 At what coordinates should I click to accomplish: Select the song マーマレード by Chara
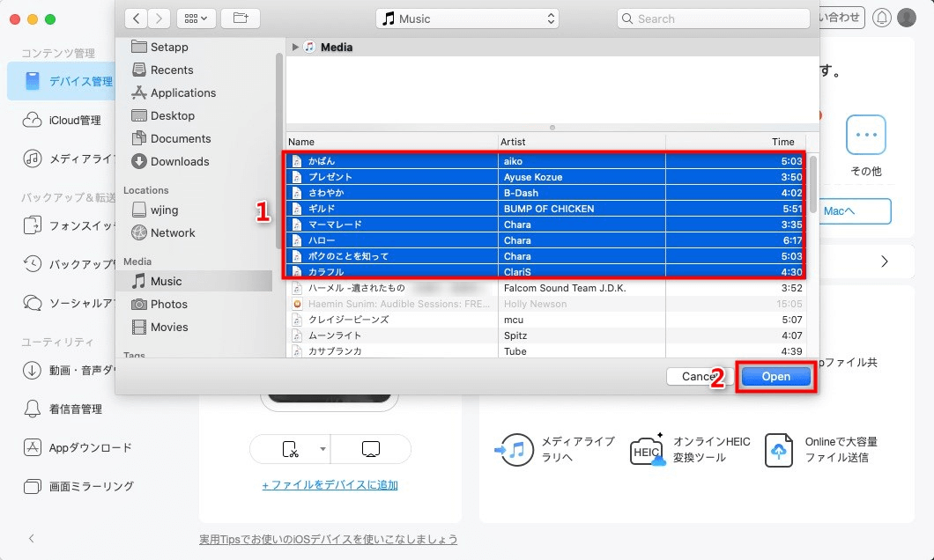point(545,225)
